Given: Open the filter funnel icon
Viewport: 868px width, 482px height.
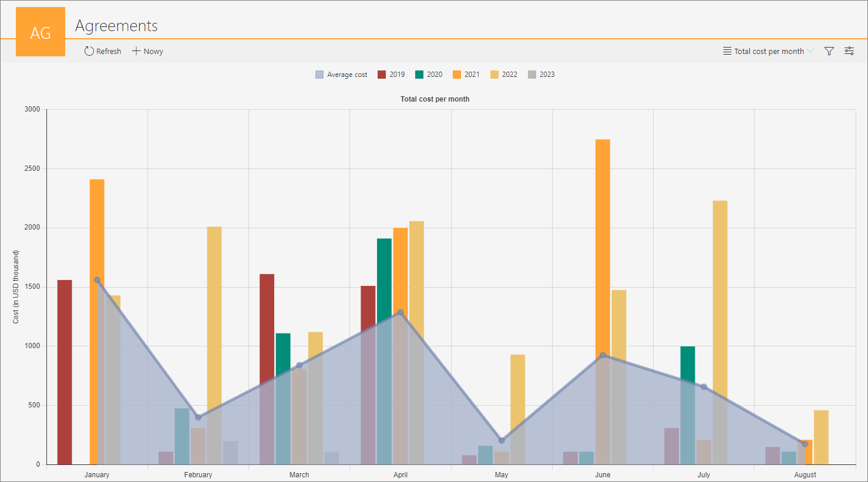Looking at the screenshot, I should pyautogui.click(x=829, y=51).
